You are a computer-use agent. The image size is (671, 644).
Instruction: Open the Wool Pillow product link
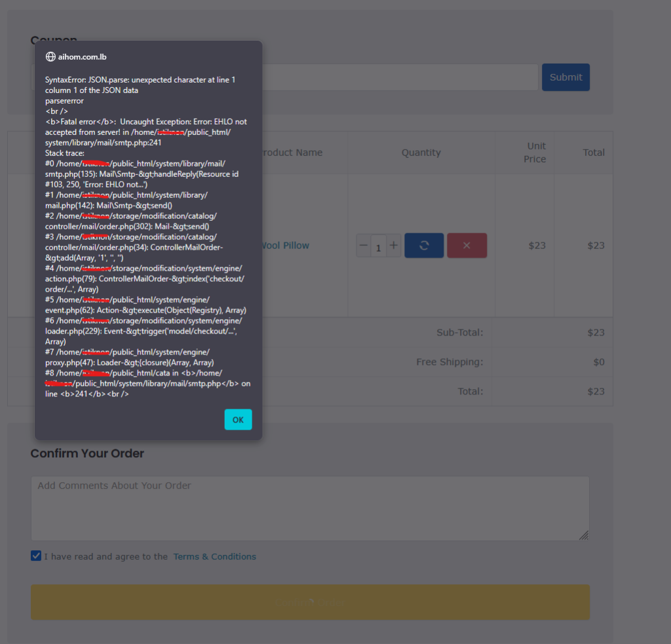(285, 246)
